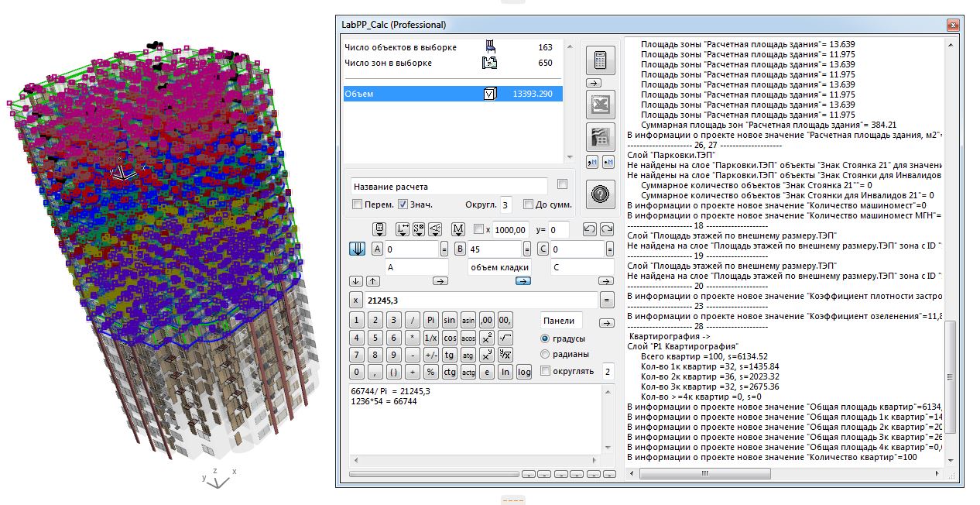
Task: Toggle checkbox right of 'Название расчета'
Action: tap(562, 184)
